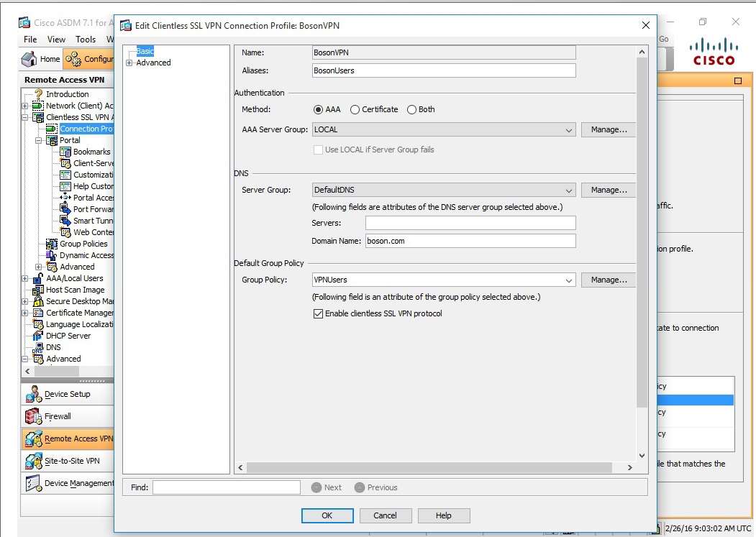Click Manage next to AAA Server Group
The image size is (756, 537).
pyautogui.click(x=608, y=129)
